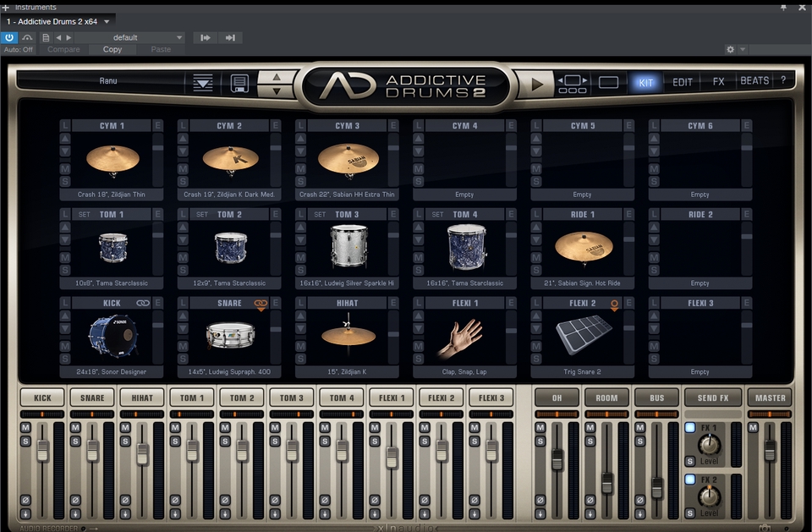Go to previous preset arrow

(58, 37)
